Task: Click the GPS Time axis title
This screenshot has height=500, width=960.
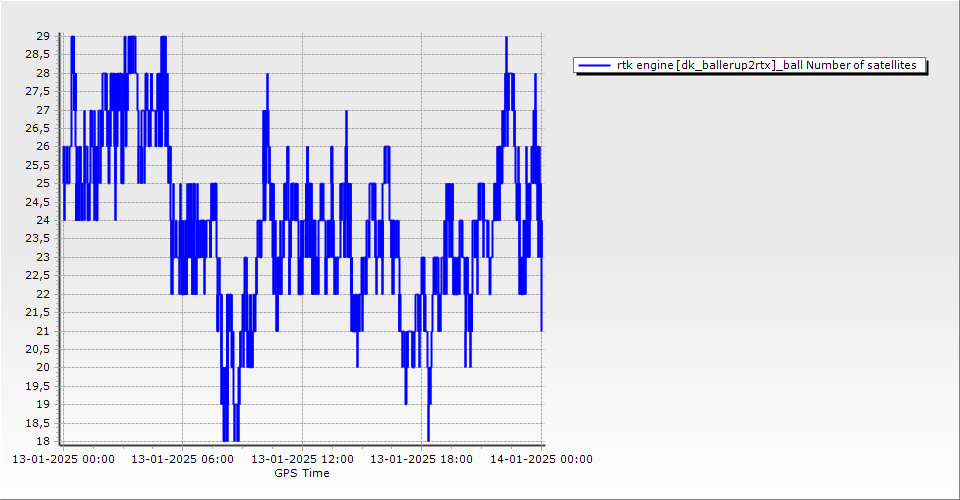Action: pos(302,473)
